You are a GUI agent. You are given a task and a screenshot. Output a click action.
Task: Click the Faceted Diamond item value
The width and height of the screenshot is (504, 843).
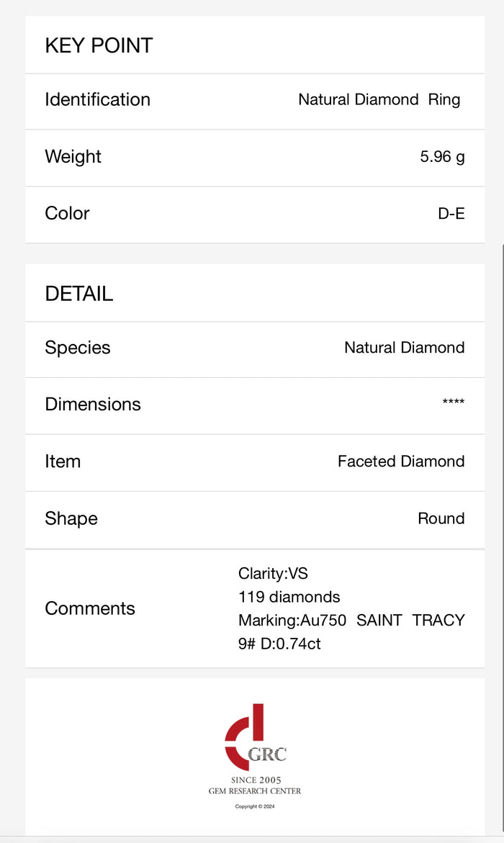coord(401,461)
